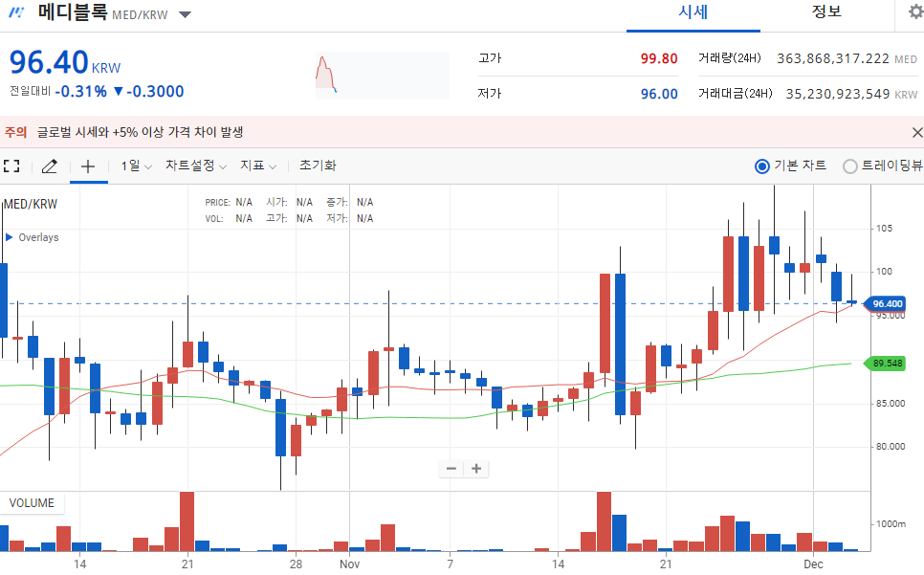Image resolution: width=924 pixels, height=575 pixels.
Task: Click the -0.31% change percentage
Action: (x=80, y=92)
